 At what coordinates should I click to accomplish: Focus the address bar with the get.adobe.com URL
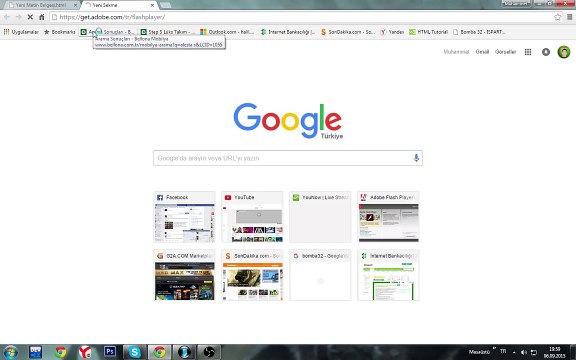(301, 17)
